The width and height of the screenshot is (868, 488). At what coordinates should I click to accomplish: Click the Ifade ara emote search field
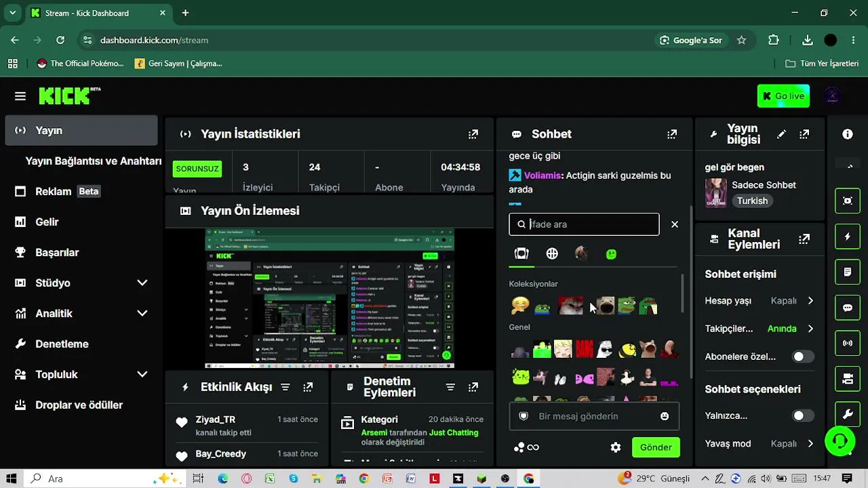pos(584,224)
